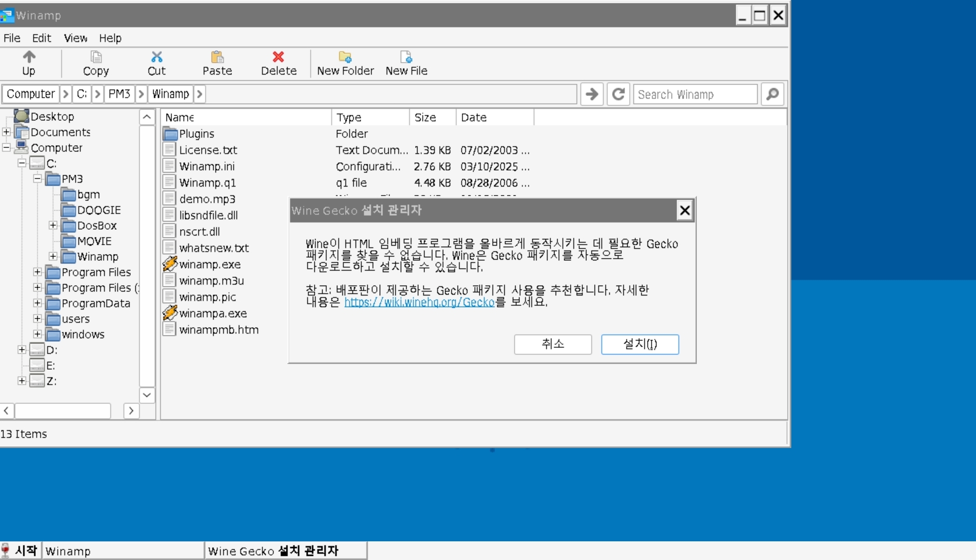
Task: Sort file list by Date column
Action: [x=494, y=117]
